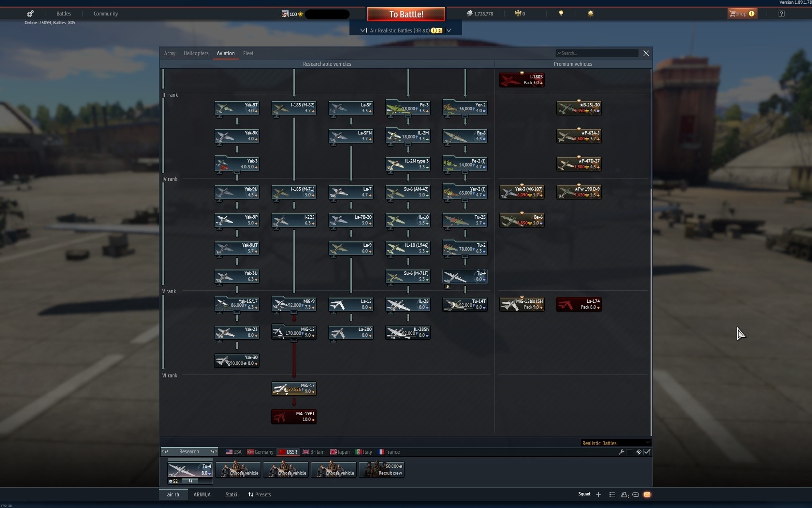Click the Recruit crew slot
812x508 pixels.
click(x=381, y=469)
